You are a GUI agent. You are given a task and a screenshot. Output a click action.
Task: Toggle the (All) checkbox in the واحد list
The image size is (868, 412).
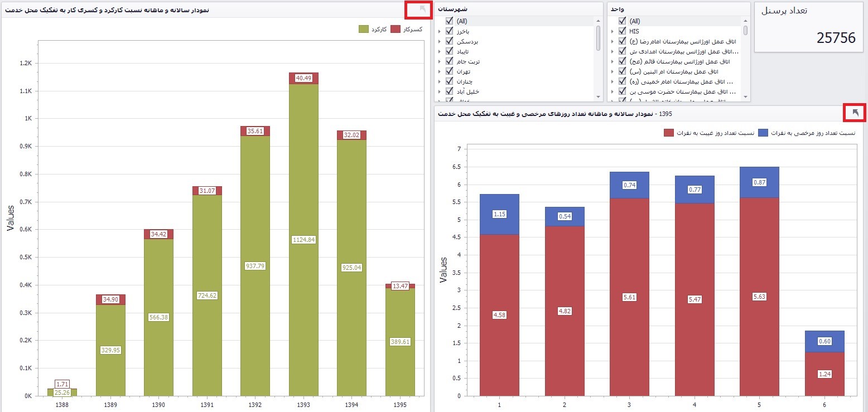coord(622,21)
